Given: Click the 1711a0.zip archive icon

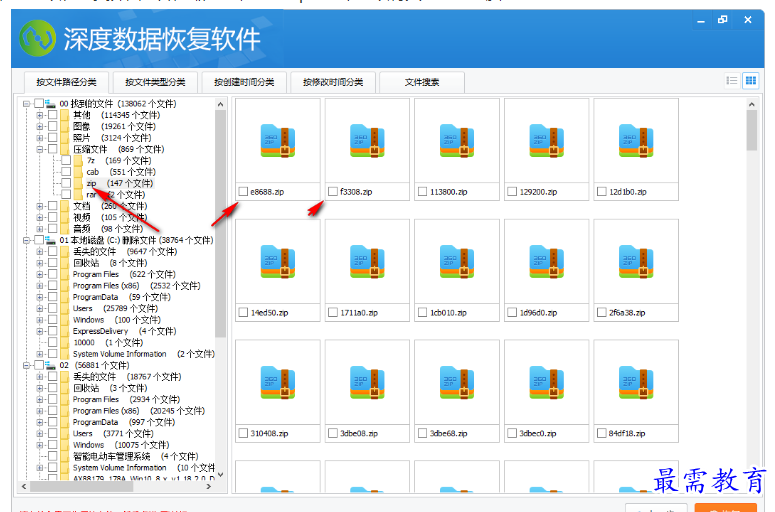Looking at the screenshot, I should pyautogui.click(x=367, y=262).
